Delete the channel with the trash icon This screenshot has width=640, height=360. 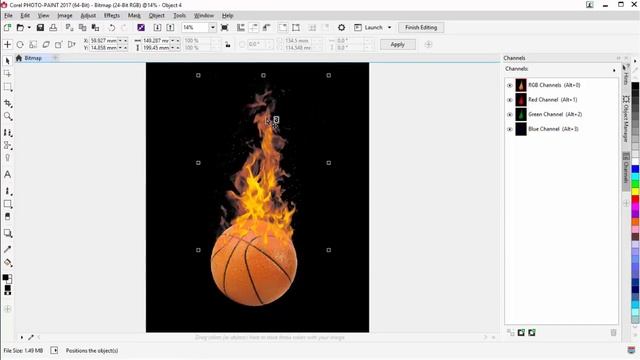(x=613, y=333)
